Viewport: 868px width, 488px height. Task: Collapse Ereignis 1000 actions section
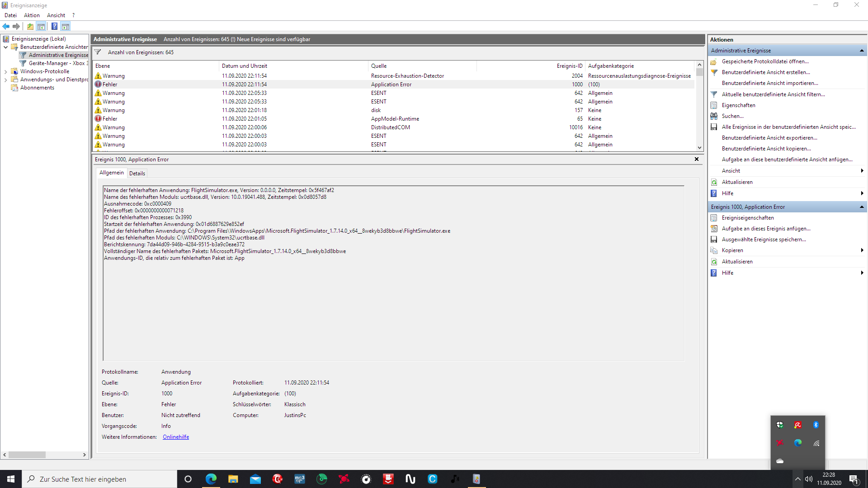pos(862,207)
